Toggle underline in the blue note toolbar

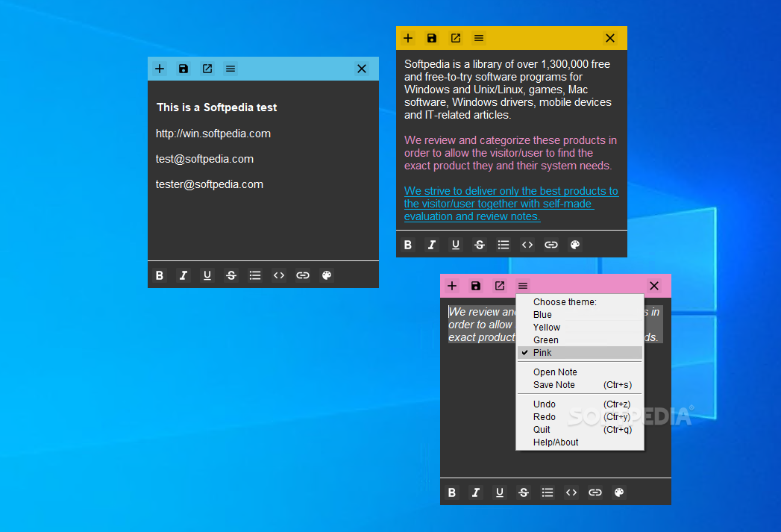pos(207,275)
